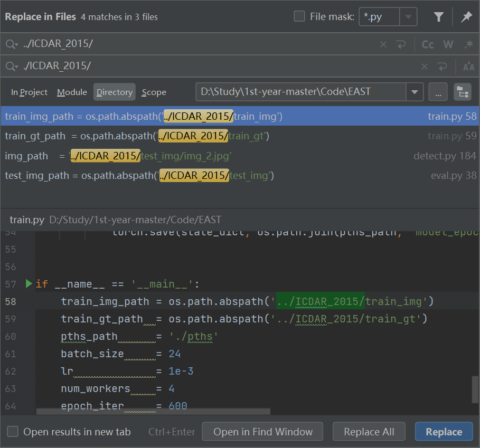The image size is (480, 448).
Task: Click the filter search results icon
Action: pyautogui.click(x=439, y=17)
